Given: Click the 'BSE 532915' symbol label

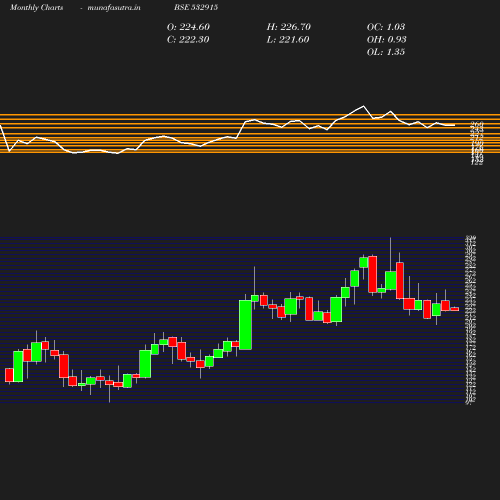Looking at the screenshot, I should coord(196,8).
